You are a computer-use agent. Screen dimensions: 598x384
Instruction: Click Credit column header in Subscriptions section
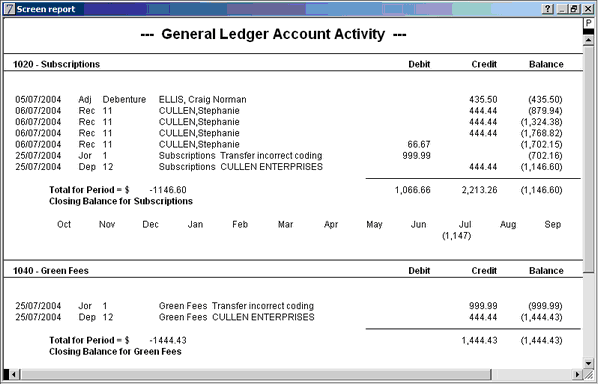coord(484,64)
